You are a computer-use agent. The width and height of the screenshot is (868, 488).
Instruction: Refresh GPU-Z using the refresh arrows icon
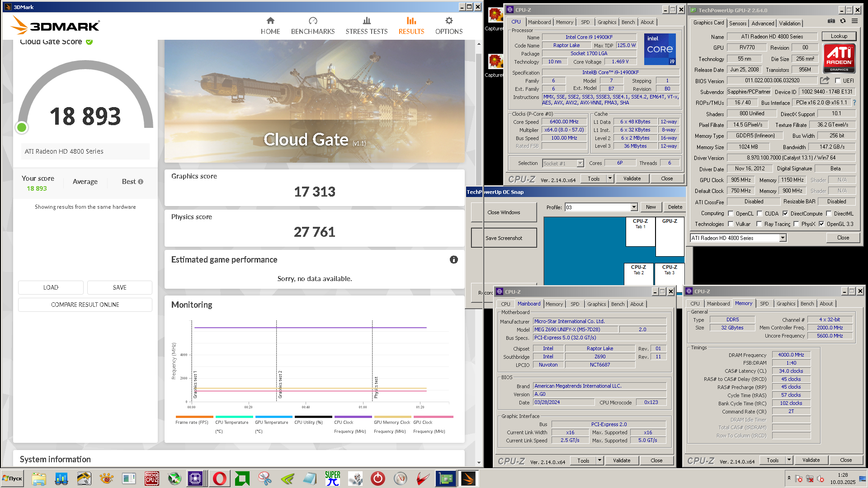(843, 21)
